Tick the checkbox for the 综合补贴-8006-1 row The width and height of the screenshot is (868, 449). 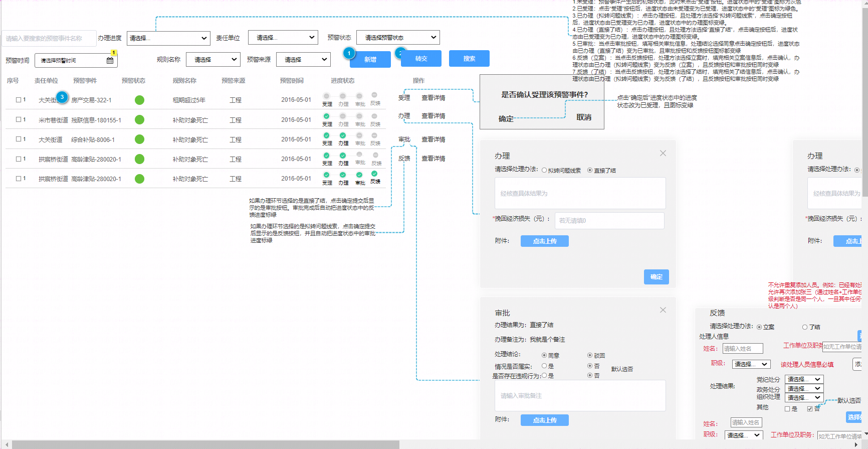(19, 139)
